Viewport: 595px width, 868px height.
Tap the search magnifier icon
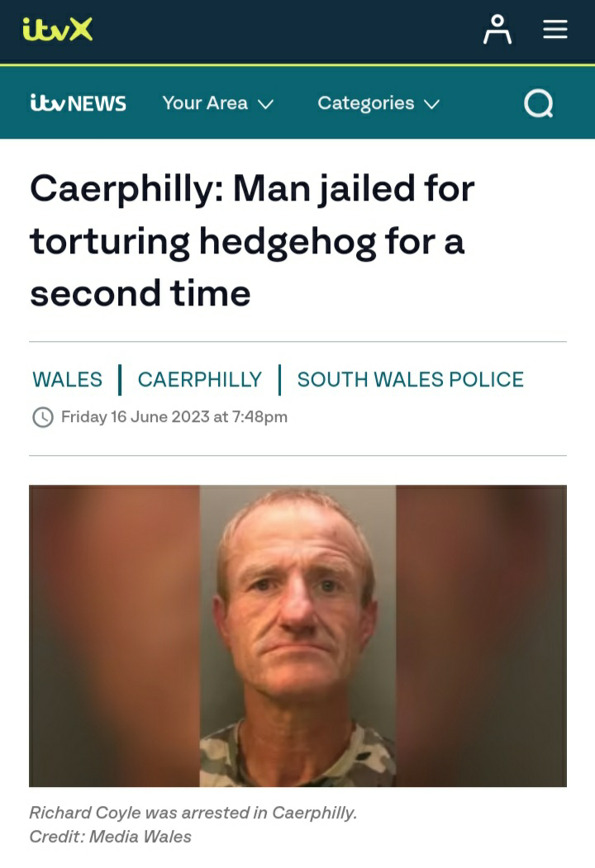(539, 103)
